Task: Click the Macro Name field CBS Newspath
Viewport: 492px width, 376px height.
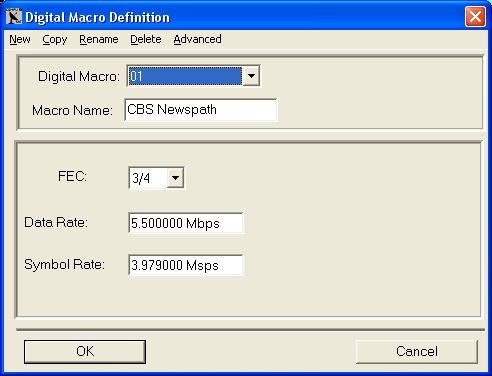Action: pyautogui.click(x=201, y=110)
